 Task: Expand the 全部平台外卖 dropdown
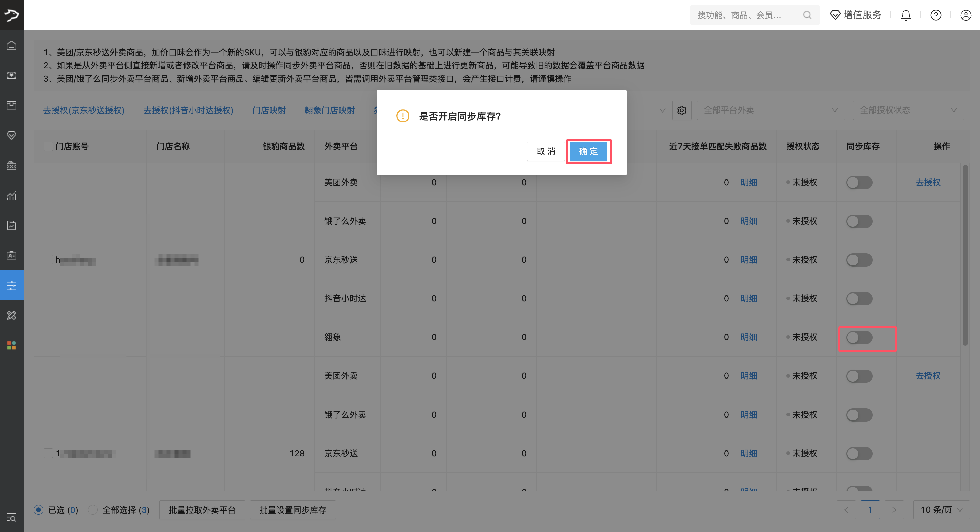point(771,110)
